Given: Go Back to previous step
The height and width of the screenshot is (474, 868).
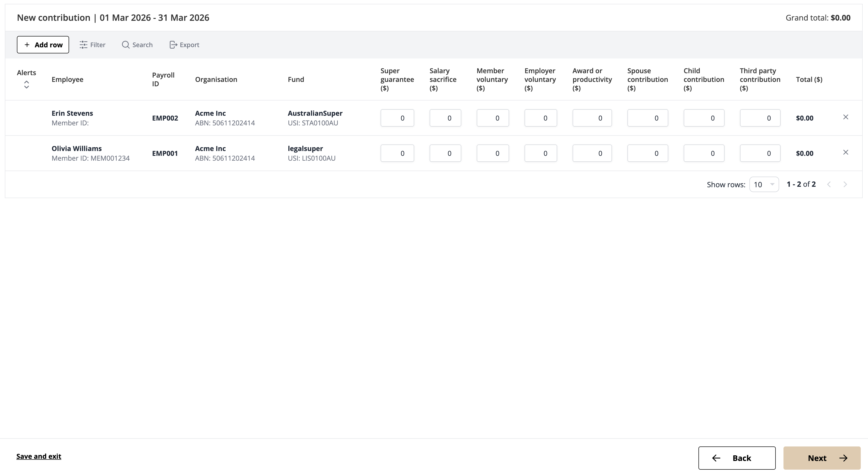Looking at the screenshot, I should click(x=737, y=458).
